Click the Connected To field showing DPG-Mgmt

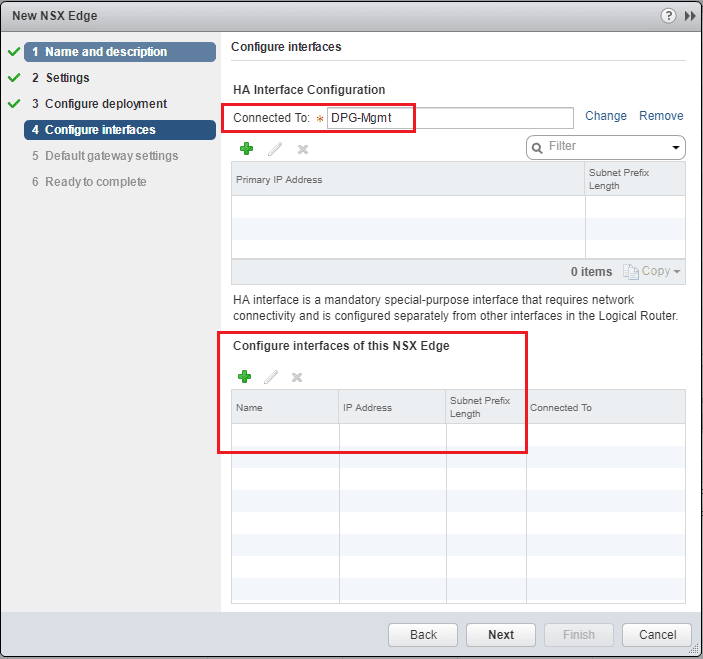[x=450, y=118]
